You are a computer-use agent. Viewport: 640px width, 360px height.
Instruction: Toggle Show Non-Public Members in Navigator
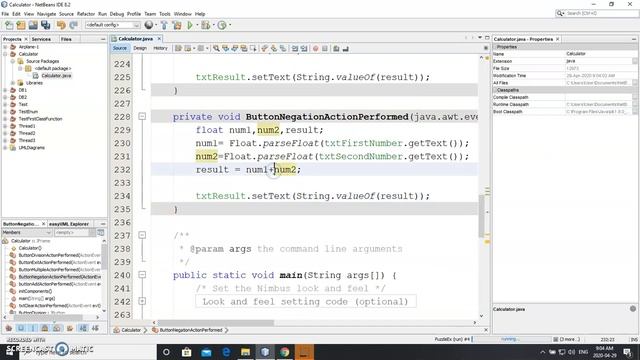45,328
